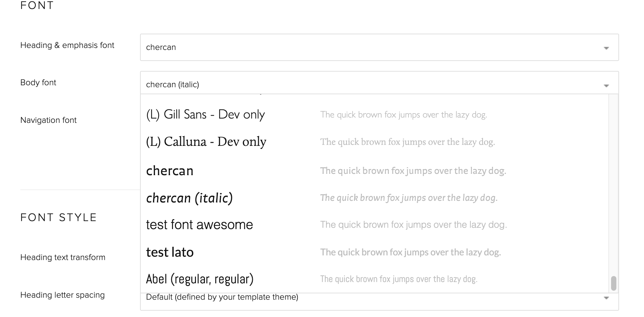
Task: Click the Heading & emphasis font label
Action: coord(67,45)
